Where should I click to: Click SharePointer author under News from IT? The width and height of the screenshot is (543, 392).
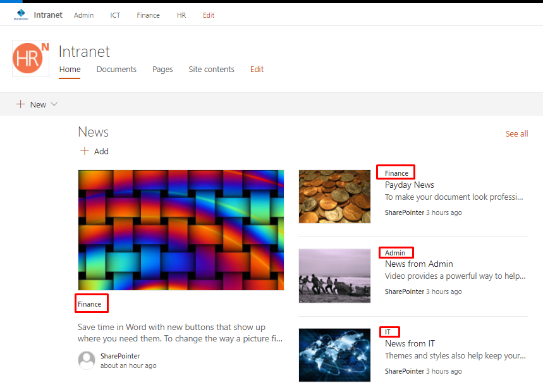405,371
